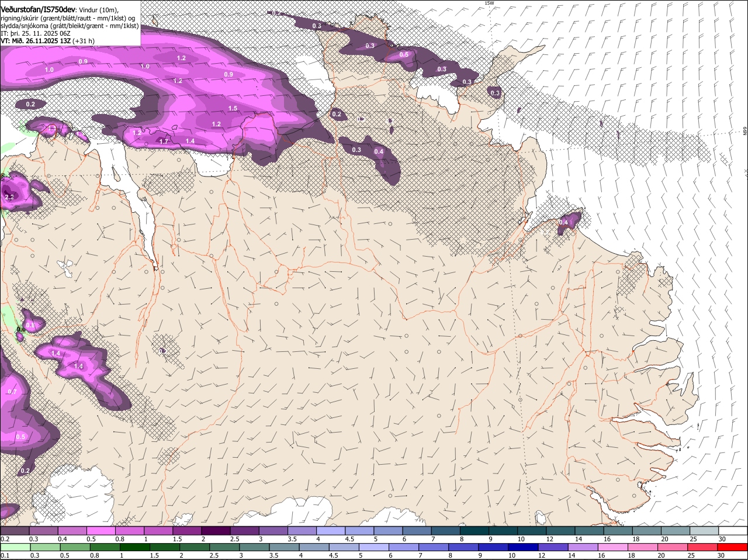Click the valid time line 'VT: Mið. 26.11.2025 13Z (+31 h)'
748x560 pixels.
click(48, 41)
